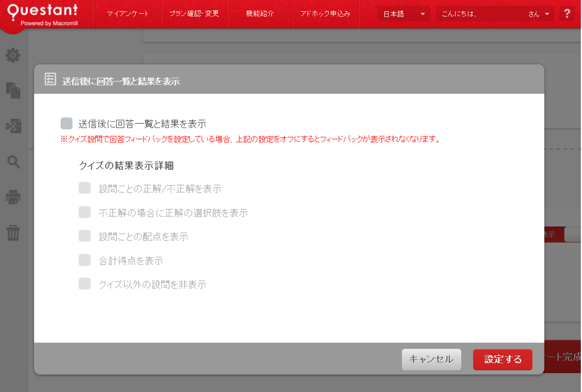The height and width of the screenshot is (392, 582).
Task: Select 機能紹介 in the top navigation
Action: (259, 13)
